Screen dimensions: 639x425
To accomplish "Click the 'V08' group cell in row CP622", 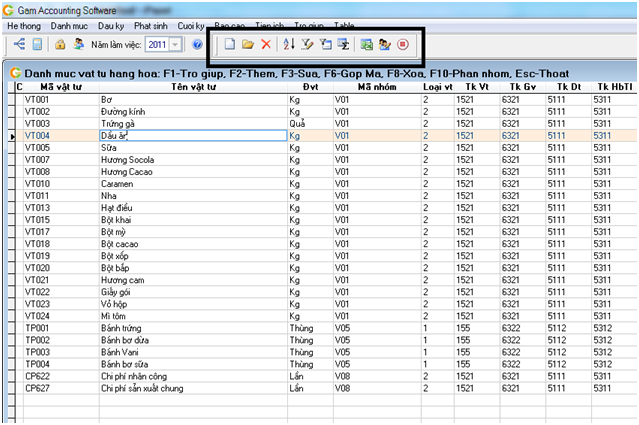I will click(377, 376).
